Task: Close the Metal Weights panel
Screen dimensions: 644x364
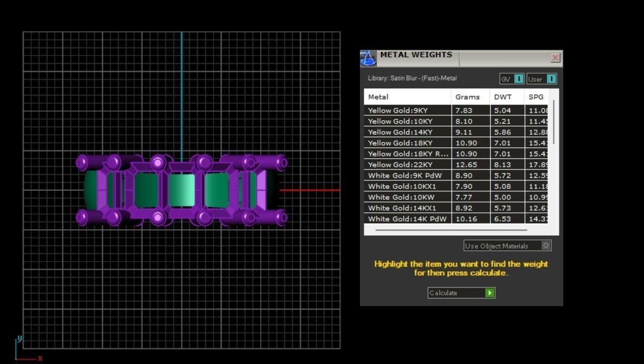Action: pos(555,57)
